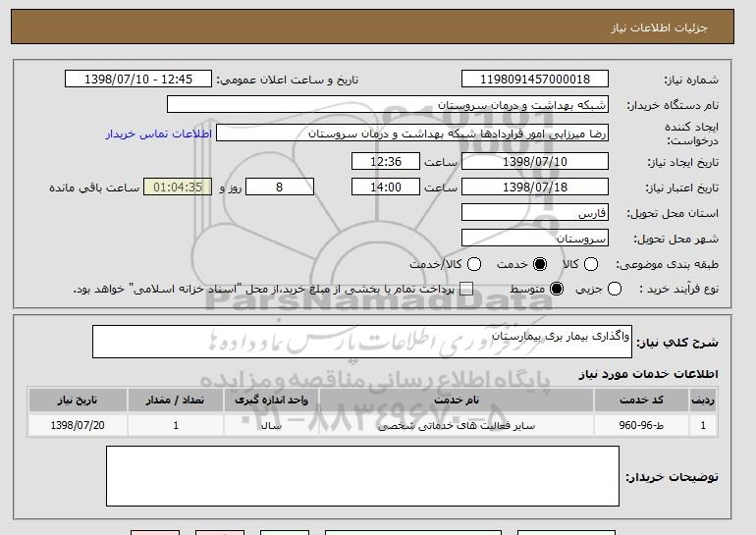Click the تعداد / مقدار column header

[x=176, y=401]
